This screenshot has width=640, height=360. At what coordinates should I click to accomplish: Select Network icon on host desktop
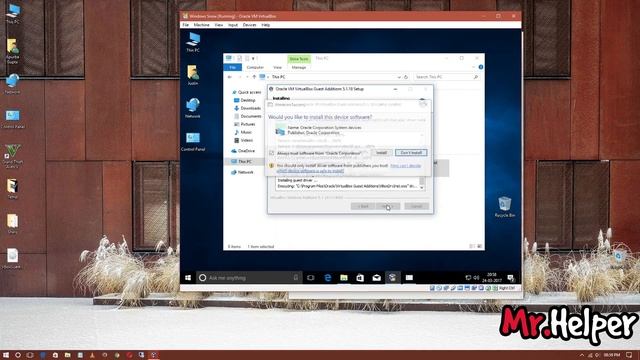(13, 84)
